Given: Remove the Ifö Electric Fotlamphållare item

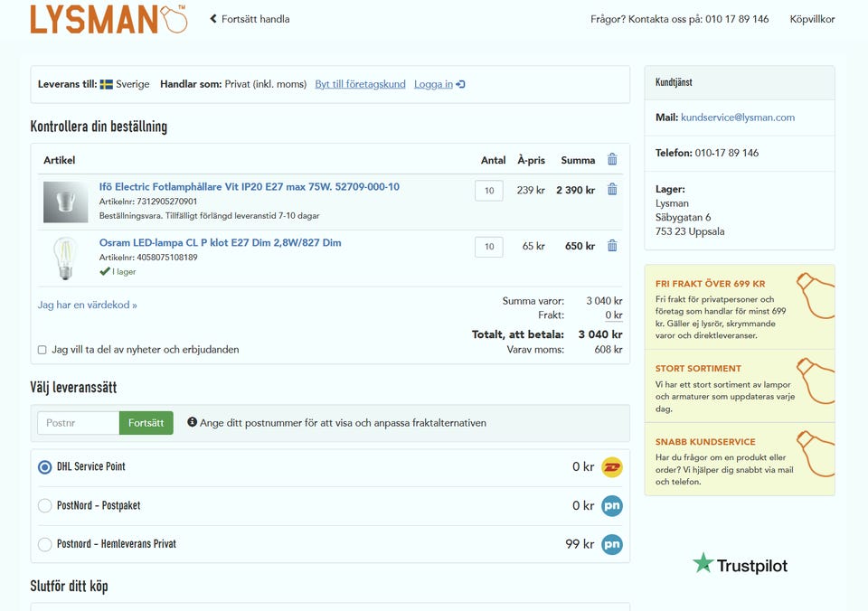Looking at the screenshot, I should point(612,189).
